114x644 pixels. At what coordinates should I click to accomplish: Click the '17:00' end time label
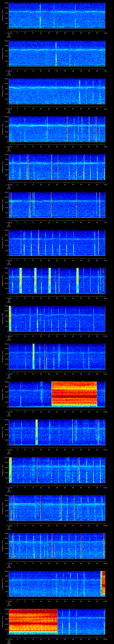click(x=105, y=601)
